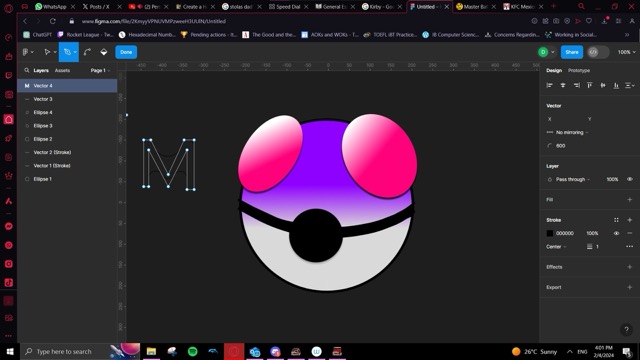
Task: Select the Paint bucket tool
Action: click(104, 52)
